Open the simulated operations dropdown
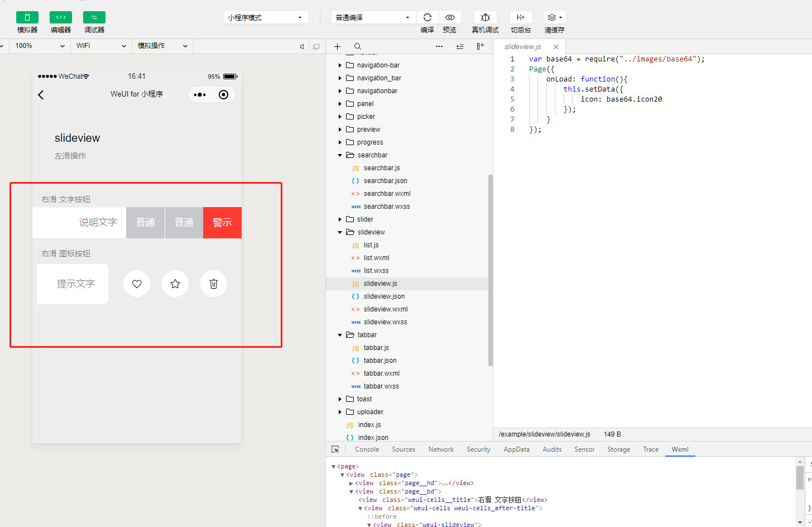 coord(162,46)
